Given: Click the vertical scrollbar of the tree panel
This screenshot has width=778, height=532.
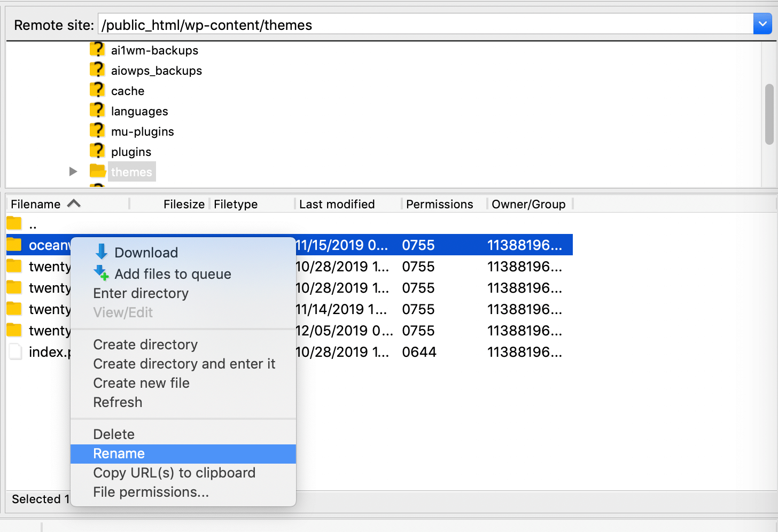Looking at the screenshot, I should pos(769,115).
